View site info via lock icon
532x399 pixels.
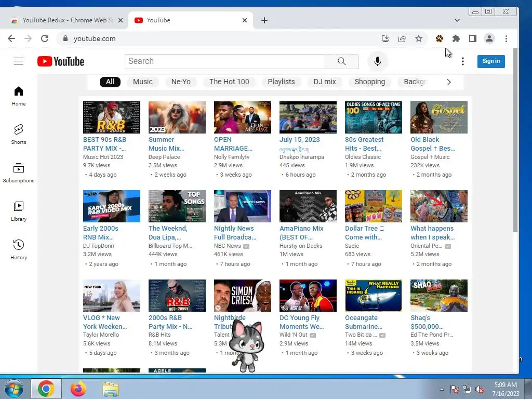pyautogui.click(x=65, y=38)
